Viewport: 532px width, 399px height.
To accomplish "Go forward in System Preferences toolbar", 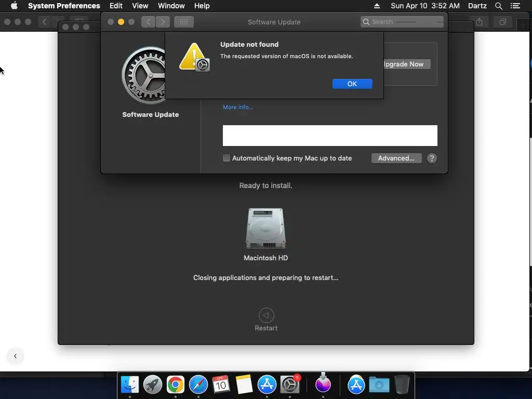I will 163,22.
